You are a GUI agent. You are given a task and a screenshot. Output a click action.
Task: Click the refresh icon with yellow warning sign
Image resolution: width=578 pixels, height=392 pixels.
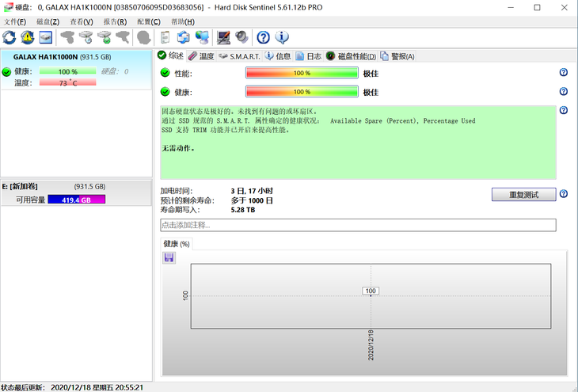[x=28, y=37]
